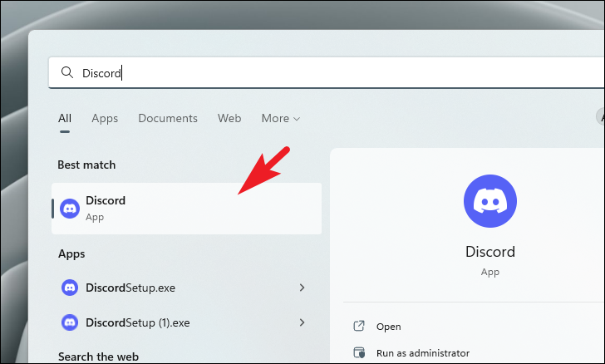Image resolution: width=605 pixels, height=364 pixels.
Task: Click the Run as administrator shield icon
Action: (359, 352)
